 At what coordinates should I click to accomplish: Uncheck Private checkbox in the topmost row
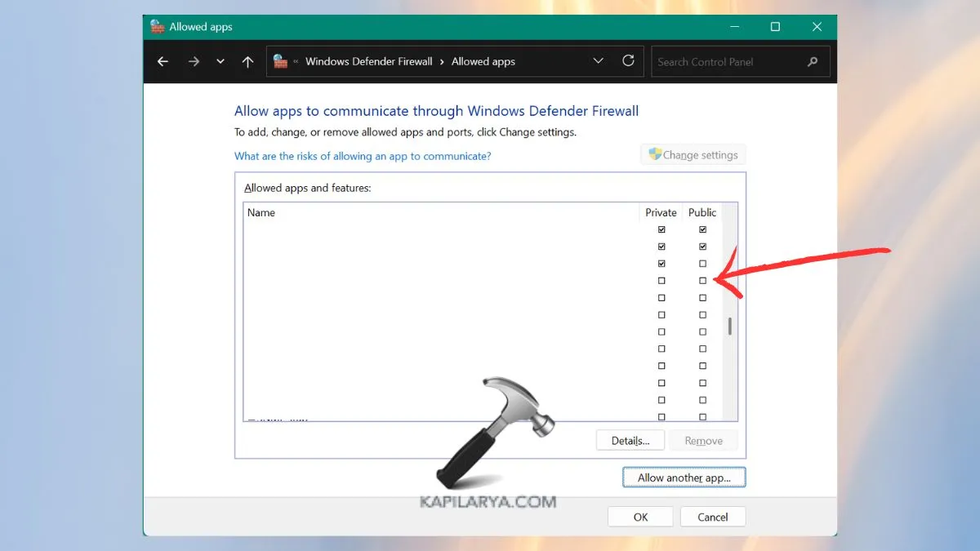coord(661,230)
